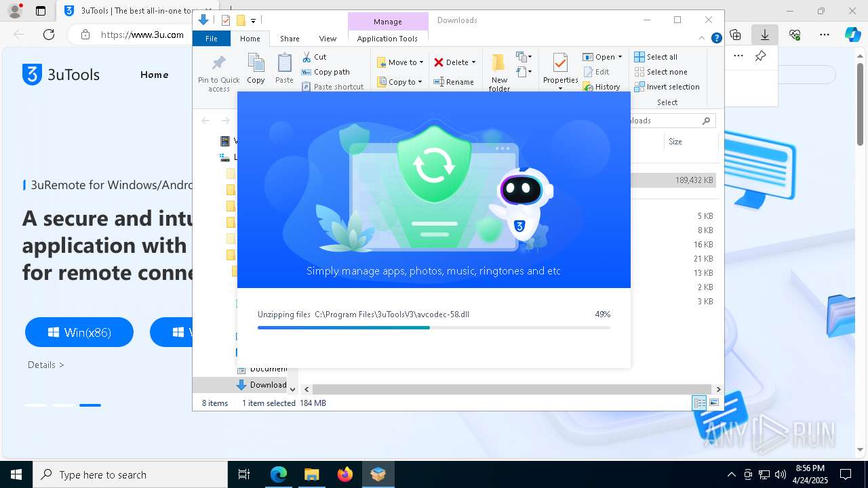Open History from the ribbon
The image size is (868, 488).
point(601,87)
